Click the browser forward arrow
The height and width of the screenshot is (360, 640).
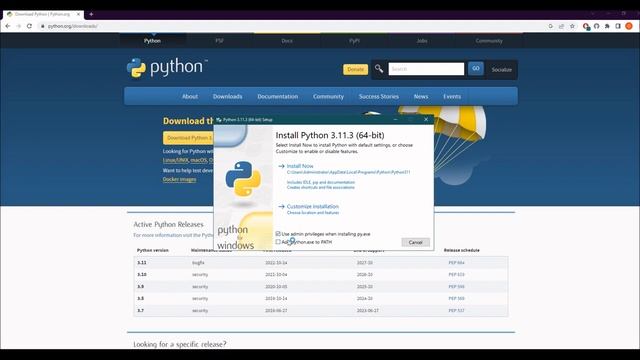[x=18, y=26]
